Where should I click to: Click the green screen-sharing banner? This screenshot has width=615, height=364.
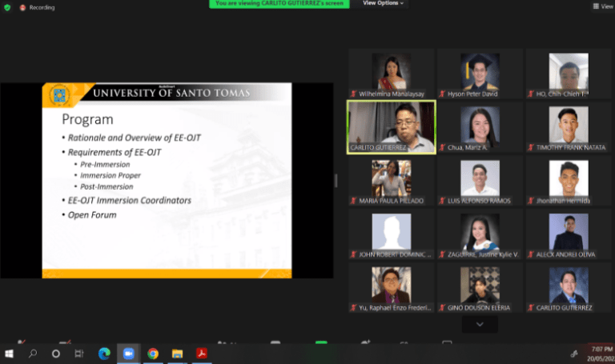pyautogui.click(x=279, y=3)
